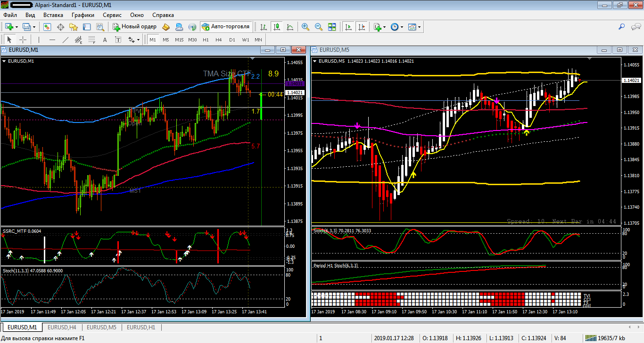Click the Spread: 10. Next Bar text
The image size is (644, 343).
coord(561,221)
